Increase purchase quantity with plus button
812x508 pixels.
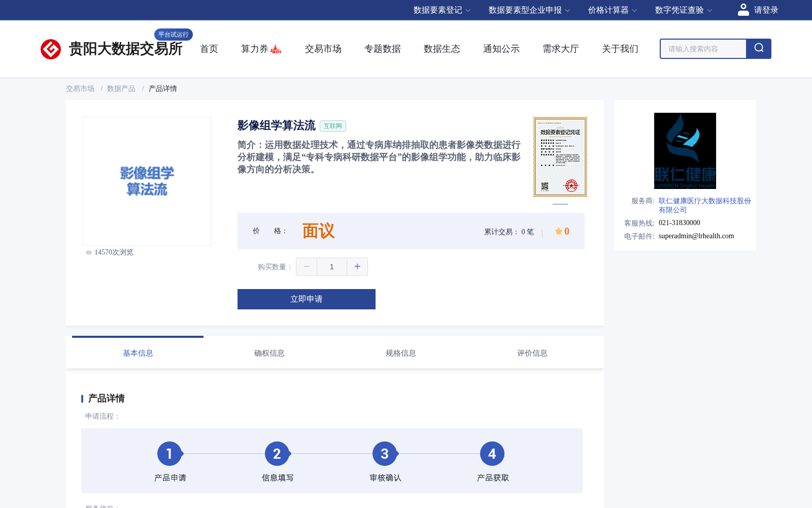pos(357,267)
